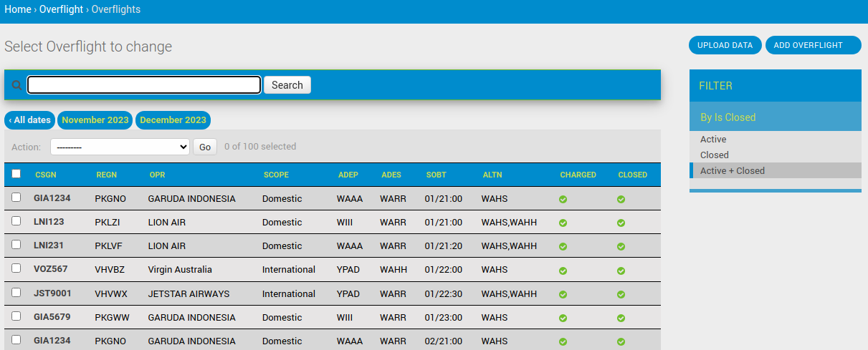Click the search magnifier icon

pyautogui.click(x=16, y=85)
